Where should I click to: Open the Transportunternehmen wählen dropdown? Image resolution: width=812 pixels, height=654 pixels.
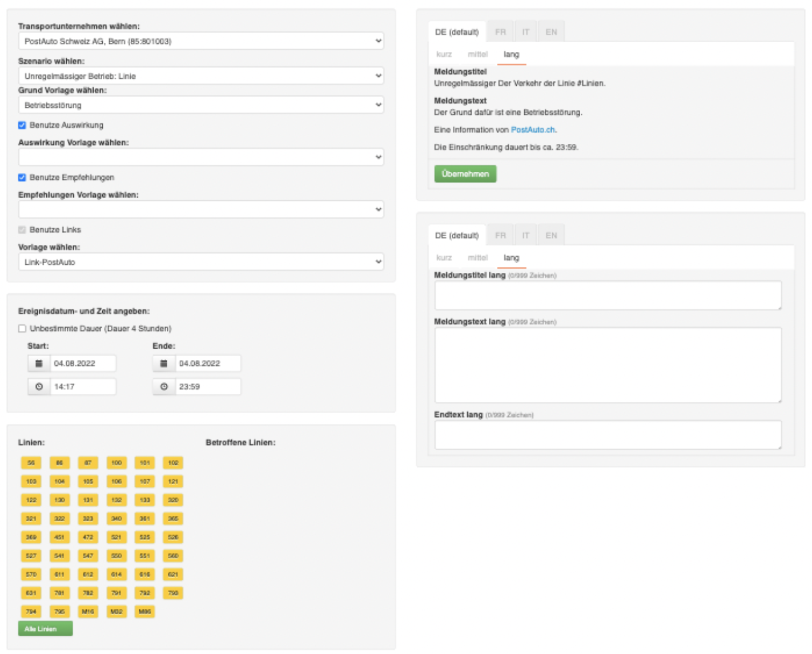pyautogui.click(x=200, y=41)
